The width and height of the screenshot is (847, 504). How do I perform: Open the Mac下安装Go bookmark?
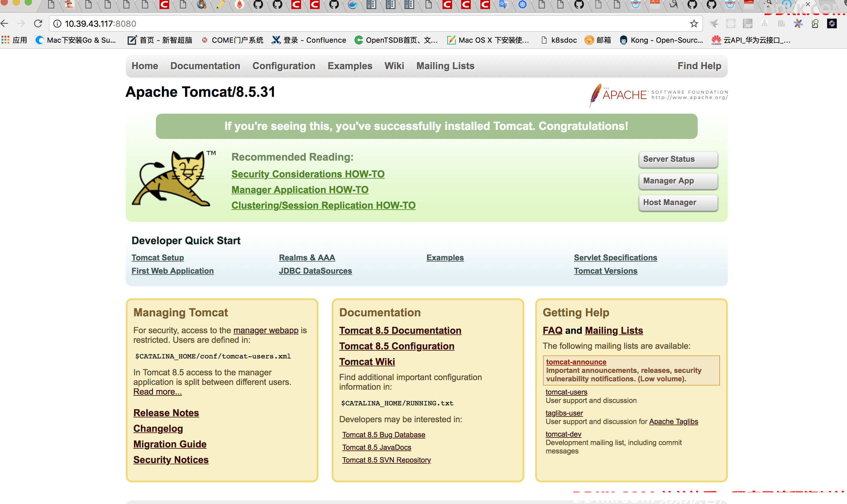(76, 40)
